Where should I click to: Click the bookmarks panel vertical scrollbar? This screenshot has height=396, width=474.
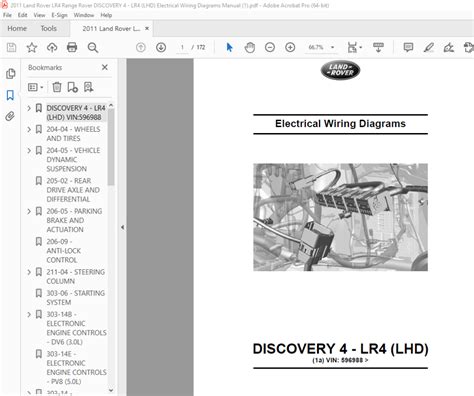pyautogui.click(x=111, y=147)
